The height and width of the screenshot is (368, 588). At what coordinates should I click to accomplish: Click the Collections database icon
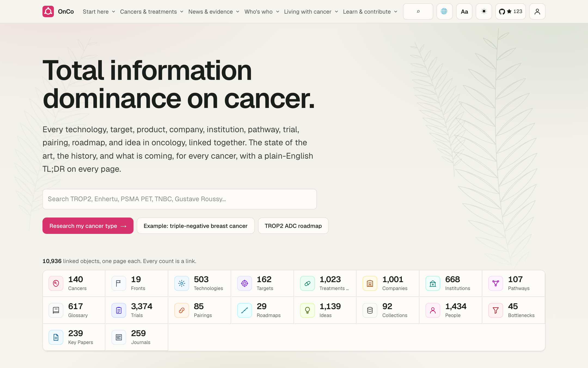[x=370, y=310]
